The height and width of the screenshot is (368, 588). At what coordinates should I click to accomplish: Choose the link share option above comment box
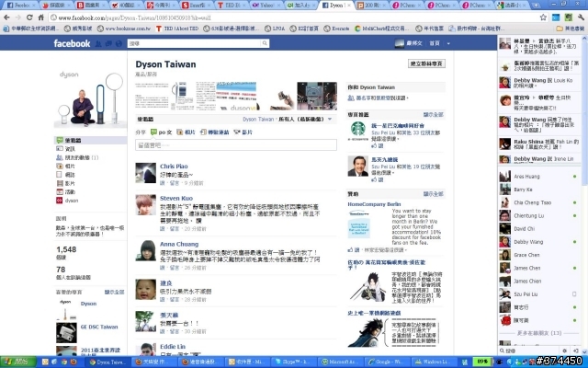(x=214, y=132)
